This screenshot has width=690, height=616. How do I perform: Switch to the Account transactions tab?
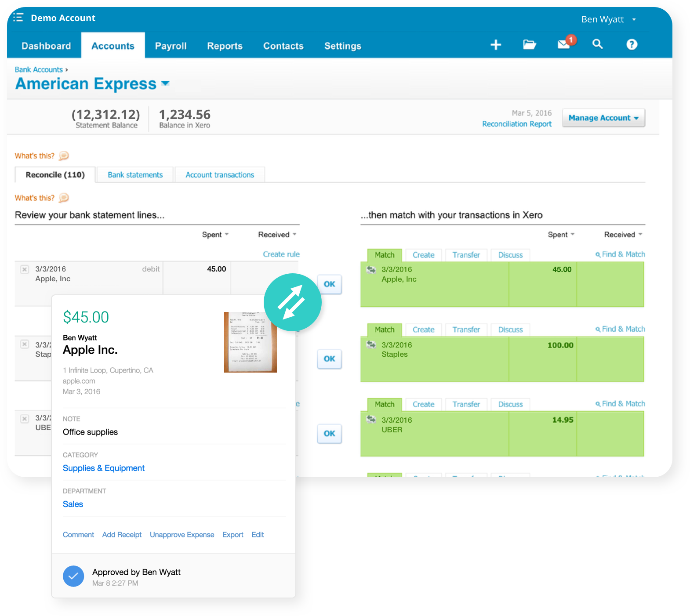point(220,175)
